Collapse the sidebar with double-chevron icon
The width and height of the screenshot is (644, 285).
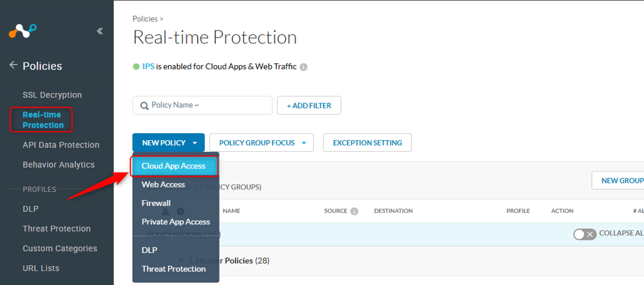100,31
